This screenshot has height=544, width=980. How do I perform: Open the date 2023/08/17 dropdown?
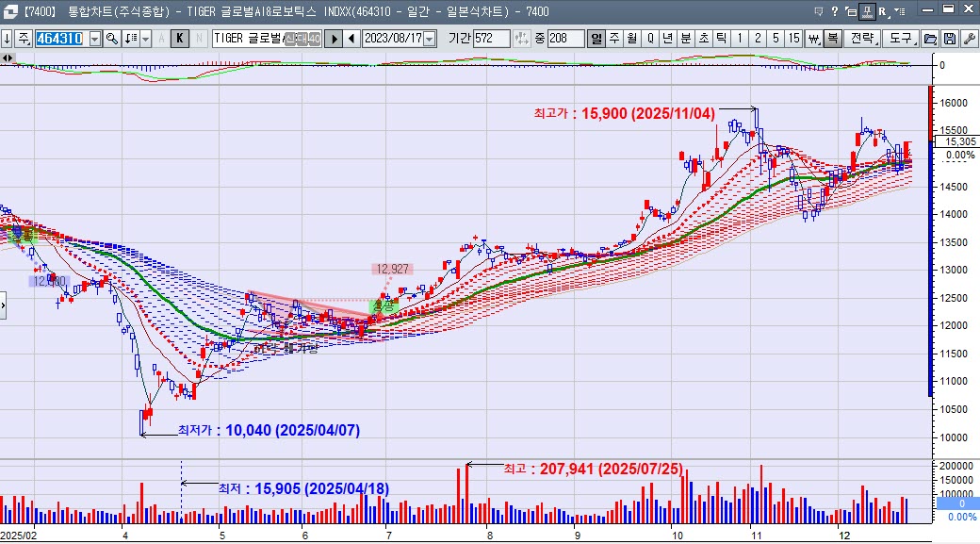(430, 39)
